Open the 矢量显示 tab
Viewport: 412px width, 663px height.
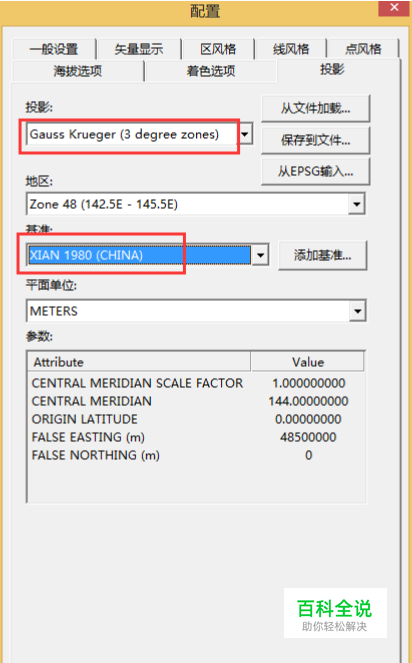click(139, 49)
